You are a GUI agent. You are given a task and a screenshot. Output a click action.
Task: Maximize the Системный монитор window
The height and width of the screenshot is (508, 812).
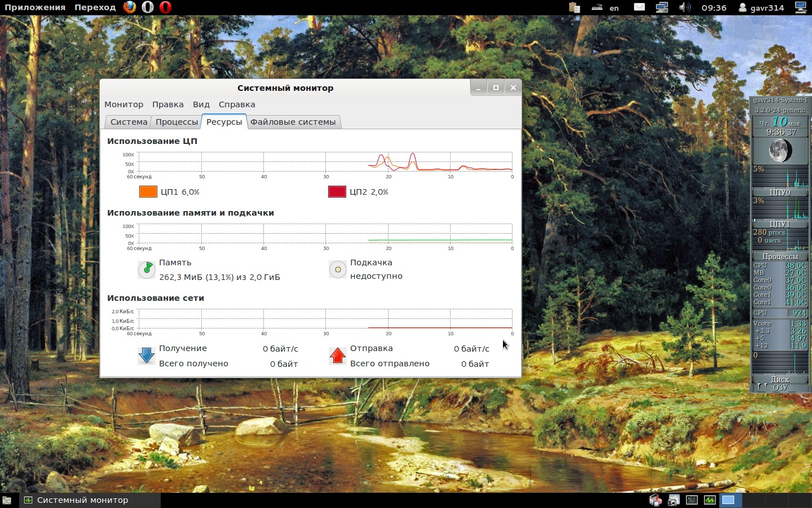click(496, 87)
